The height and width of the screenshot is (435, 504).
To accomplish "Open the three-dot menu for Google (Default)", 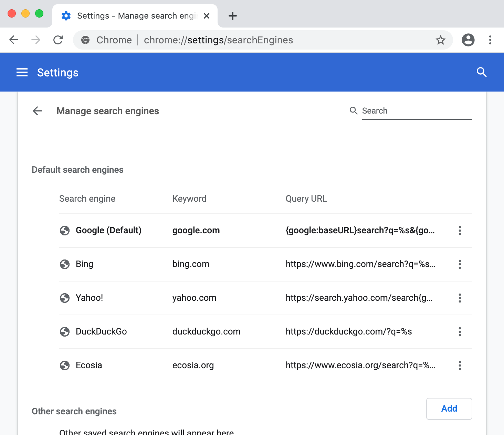I will click(x=460, y=231).
